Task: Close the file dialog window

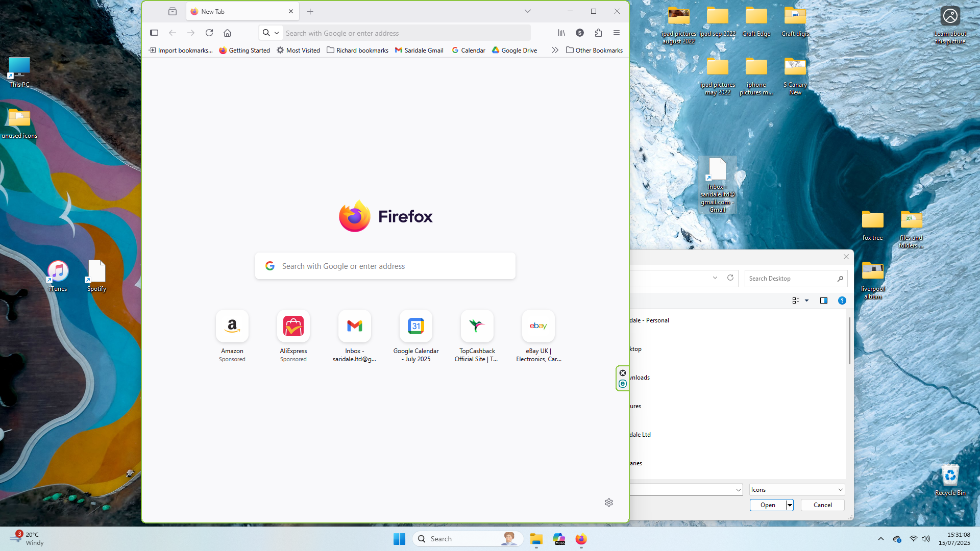Action: click(846, 257)
